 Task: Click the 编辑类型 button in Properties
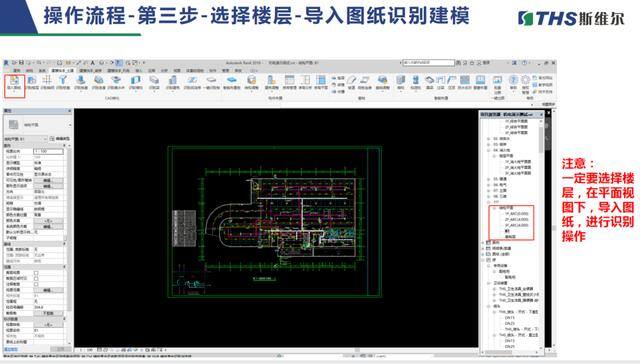(60, 139)
